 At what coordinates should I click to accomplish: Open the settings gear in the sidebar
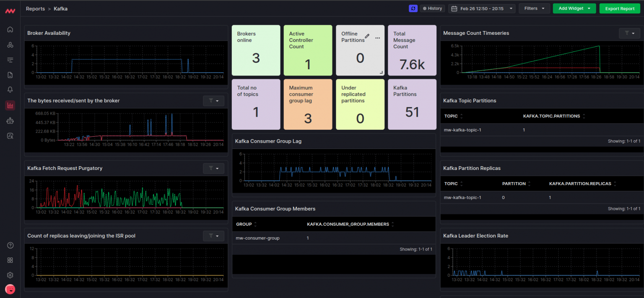(x=10, y=275)
